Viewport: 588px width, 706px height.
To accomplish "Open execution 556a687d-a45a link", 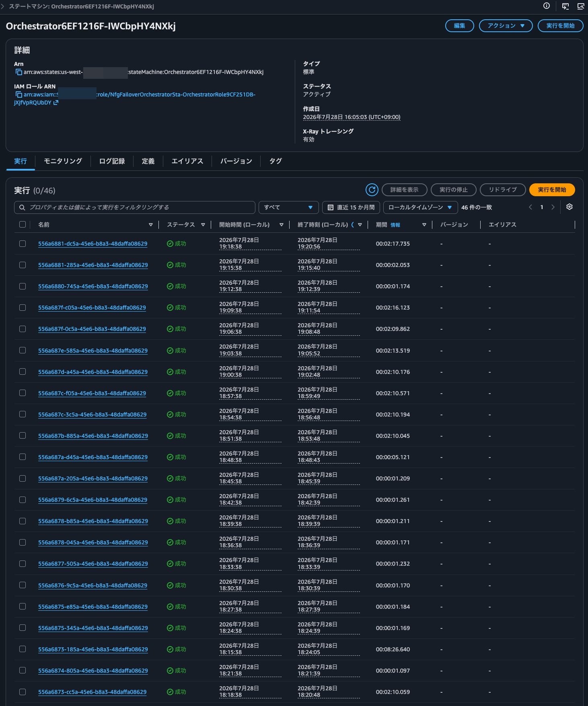I will [93, 372].
